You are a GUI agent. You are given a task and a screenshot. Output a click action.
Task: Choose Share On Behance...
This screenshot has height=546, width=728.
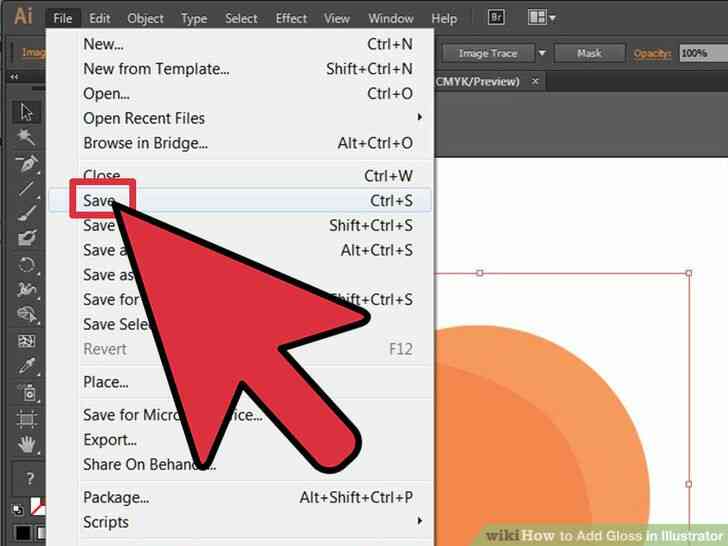240,464
